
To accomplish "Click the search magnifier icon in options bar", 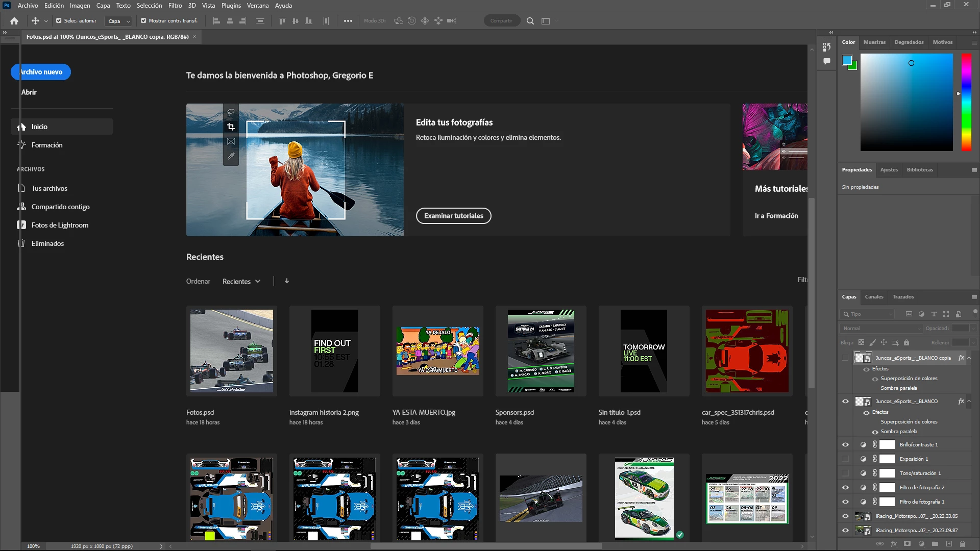I will 530,21.
